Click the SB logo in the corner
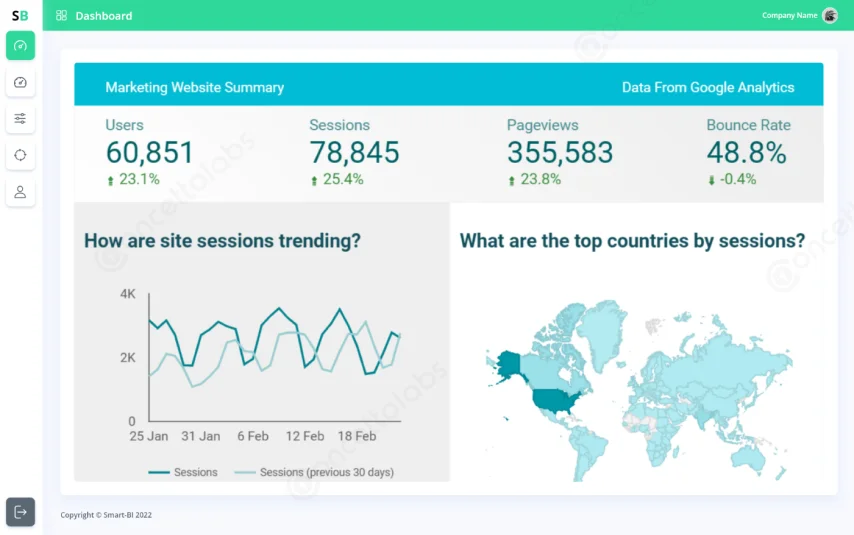The height and width of the screenshot is (535, 854). coord(20,15)
